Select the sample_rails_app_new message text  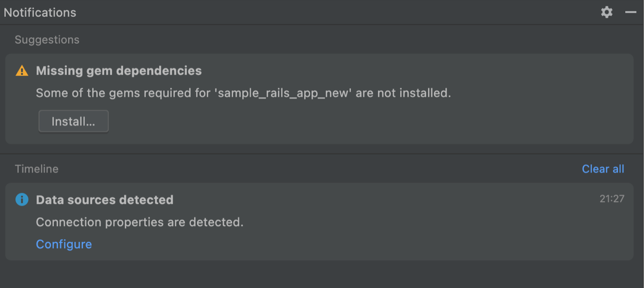(x=243, y=93)
